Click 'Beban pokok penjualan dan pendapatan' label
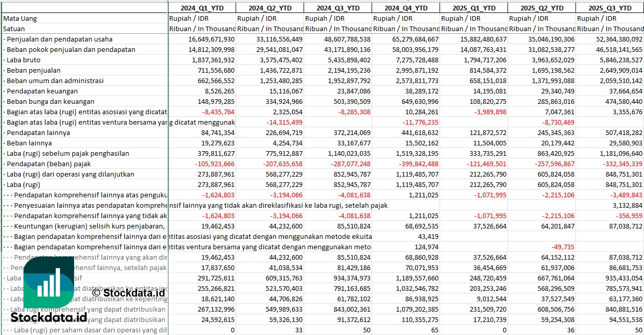 [71, 49]
